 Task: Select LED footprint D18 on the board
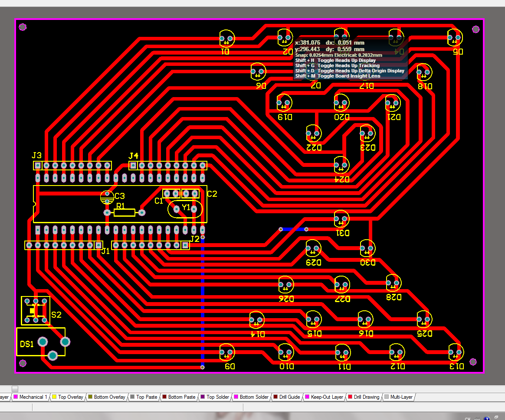[424, 72]
